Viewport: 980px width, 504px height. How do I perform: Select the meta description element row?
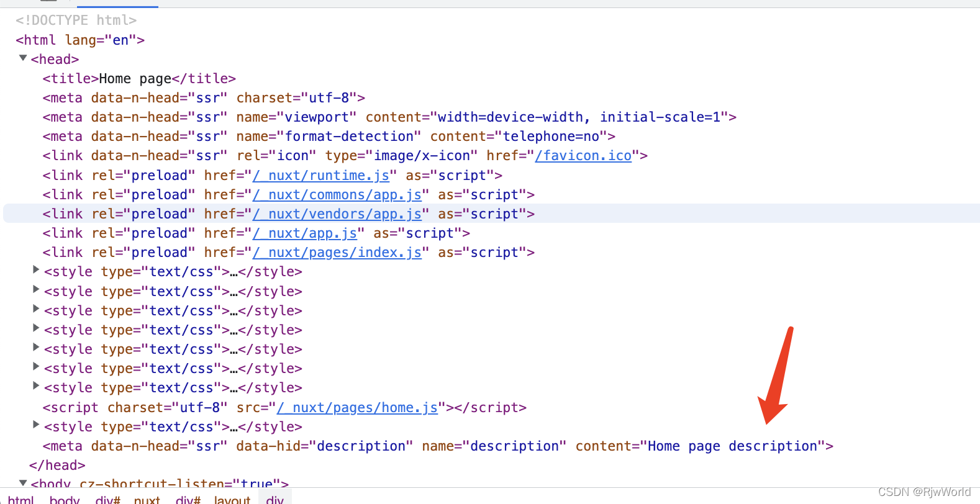tap(438, 446)
